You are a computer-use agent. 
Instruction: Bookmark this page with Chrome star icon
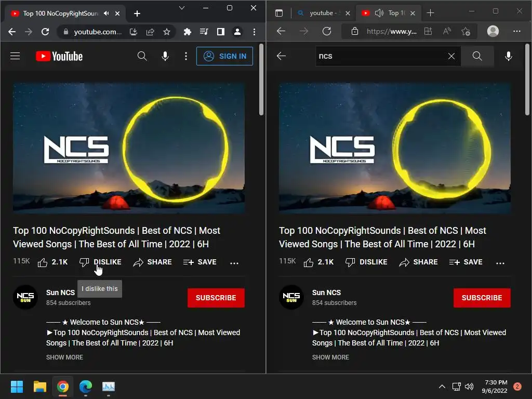click(167, 32)
